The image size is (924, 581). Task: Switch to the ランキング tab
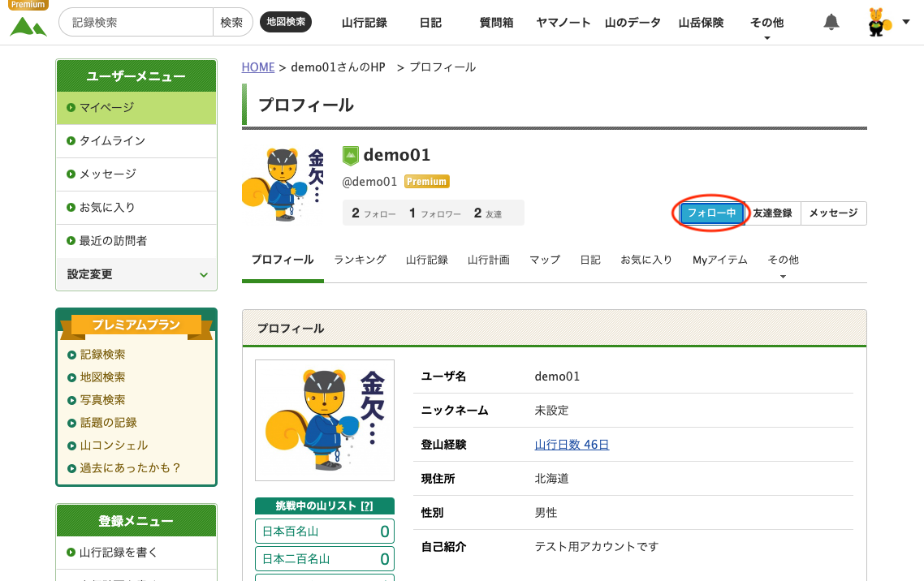[360, 260]
